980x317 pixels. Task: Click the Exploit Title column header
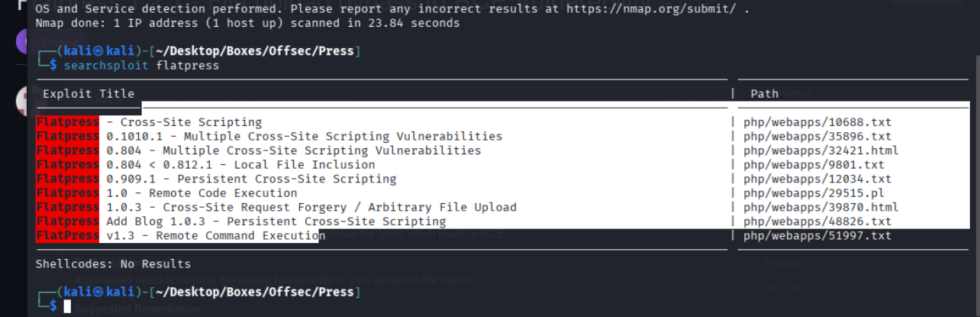click(89, 94)
